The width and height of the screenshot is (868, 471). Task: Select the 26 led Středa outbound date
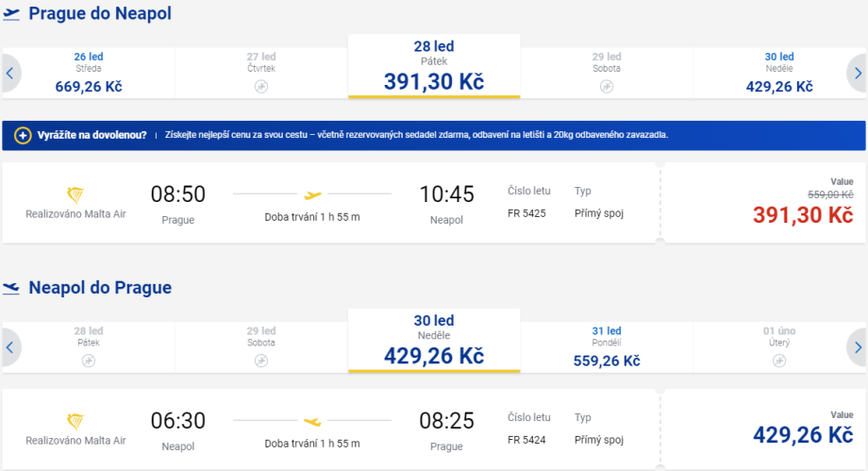tap(89, 73)
